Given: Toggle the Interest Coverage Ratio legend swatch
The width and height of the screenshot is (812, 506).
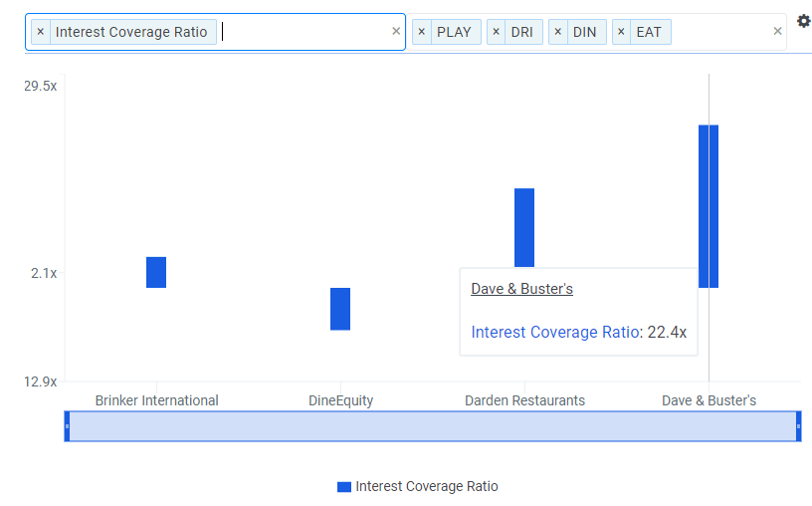Looking at the screenshot, I should click(344, 487).
